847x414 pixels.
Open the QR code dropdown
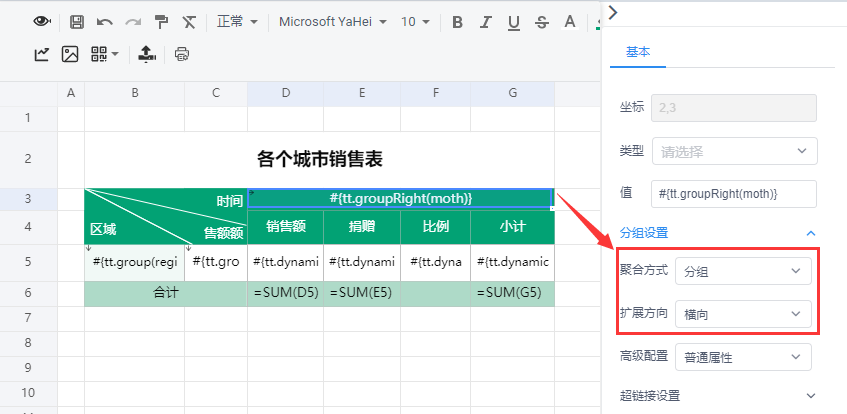tap(105, 54)
